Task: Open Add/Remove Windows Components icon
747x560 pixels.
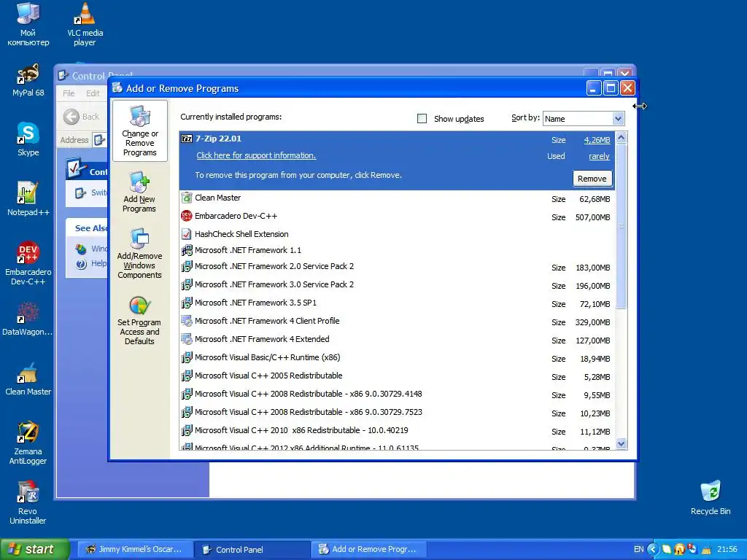Action: click(139, 238)
